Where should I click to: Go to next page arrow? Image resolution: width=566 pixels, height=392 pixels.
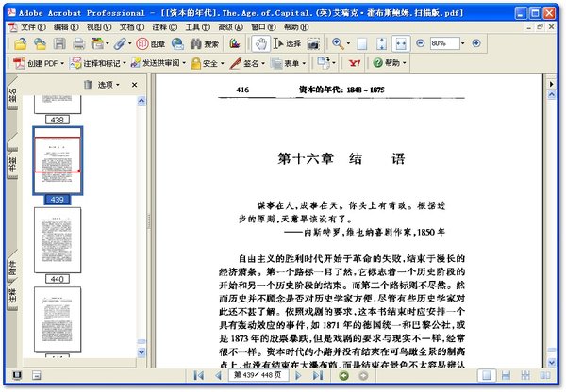(298, 375)
